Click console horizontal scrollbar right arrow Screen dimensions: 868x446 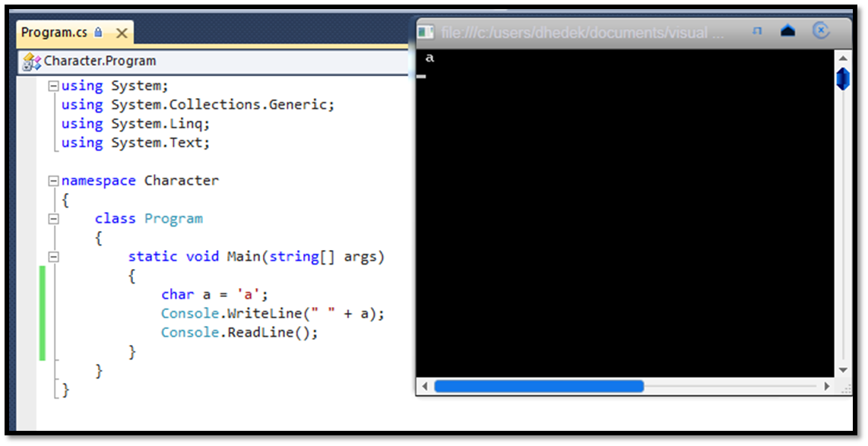[827, 386]
